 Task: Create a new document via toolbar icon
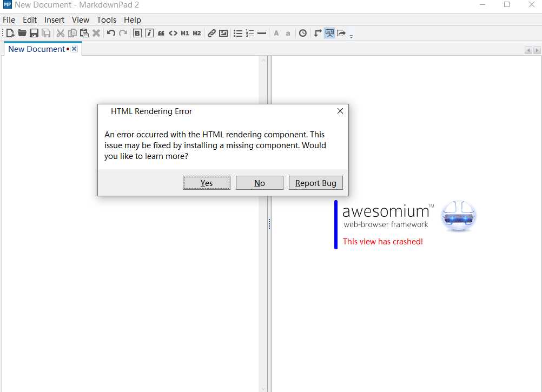tap(10, 33)
